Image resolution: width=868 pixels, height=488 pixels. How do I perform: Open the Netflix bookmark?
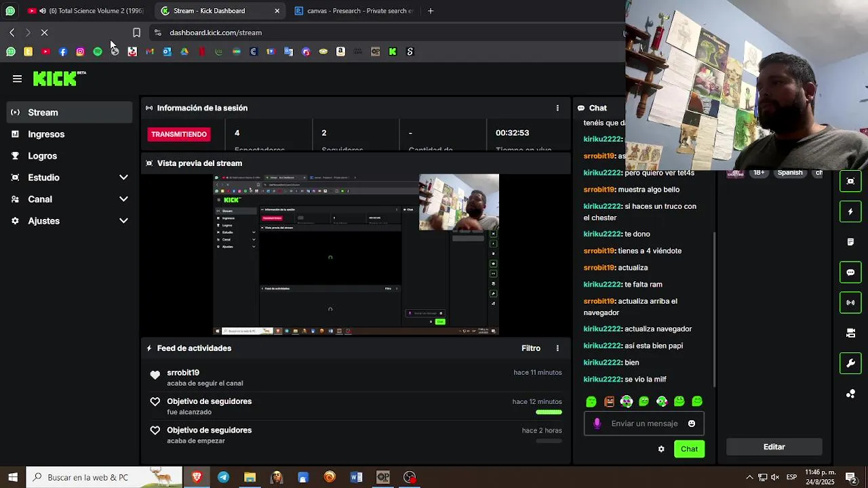click(x=201, y=52)
